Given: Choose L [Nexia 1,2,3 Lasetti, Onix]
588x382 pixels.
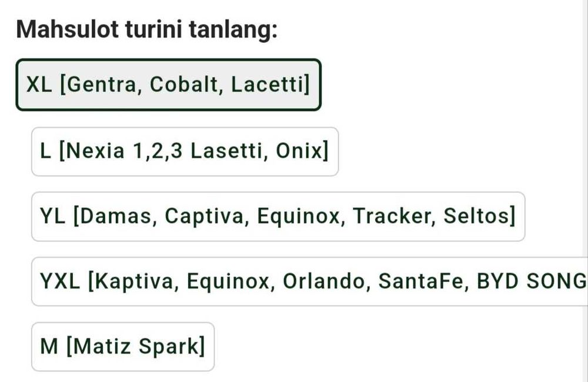Looking at the screenshot, I should click(x=185, y=152).
